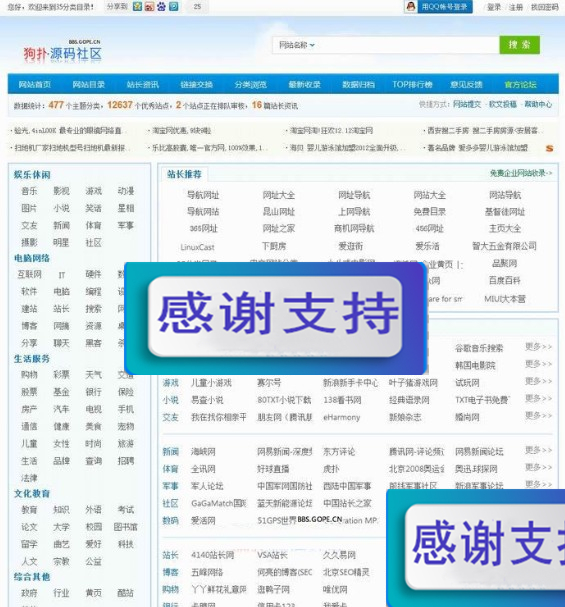Viewport: 565px width, 607px height.
Task: Share to Baidu paw icon
Action: 161,6
